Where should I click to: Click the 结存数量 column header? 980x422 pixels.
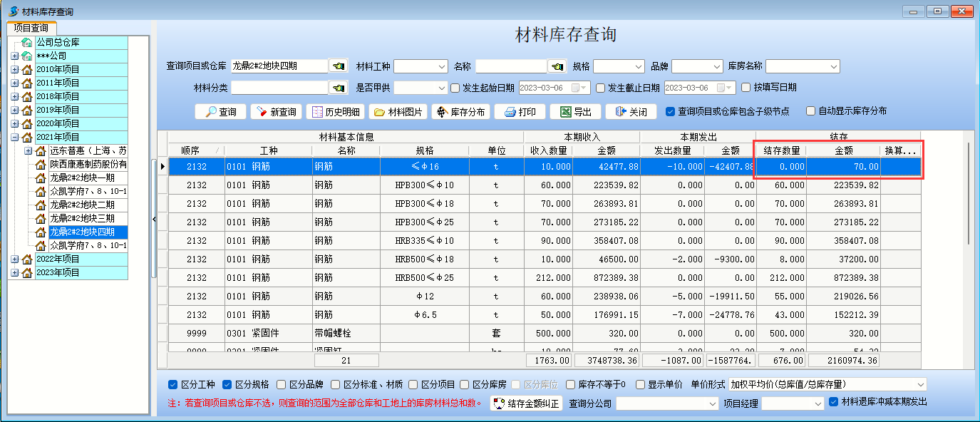(x=781, y=150)
